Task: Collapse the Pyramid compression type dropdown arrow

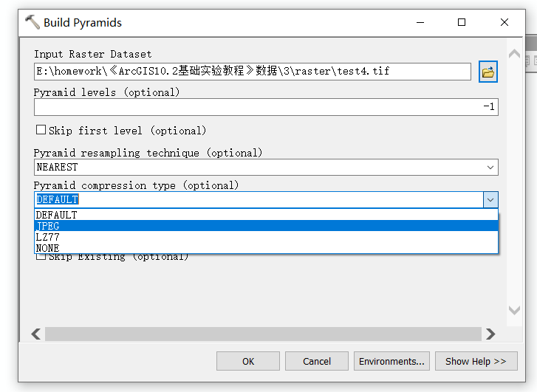Action: tap(490, 200)
